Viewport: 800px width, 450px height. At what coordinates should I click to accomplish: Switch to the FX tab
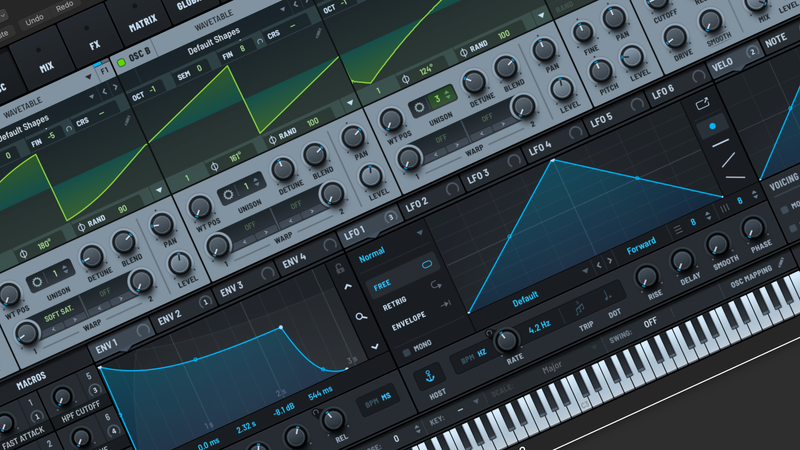coord(95,44)
